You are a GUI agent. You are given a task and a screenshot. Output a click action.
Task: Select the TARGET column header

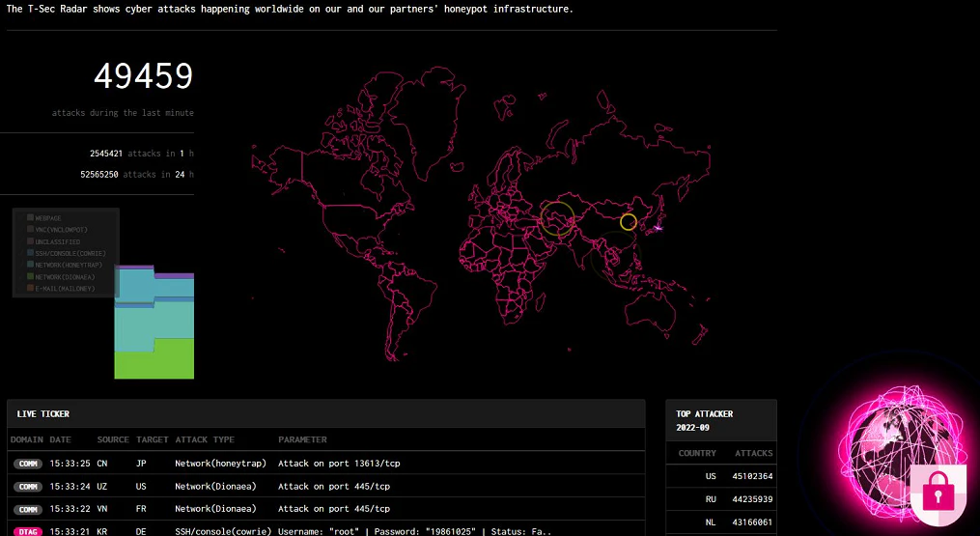(153, 439)
